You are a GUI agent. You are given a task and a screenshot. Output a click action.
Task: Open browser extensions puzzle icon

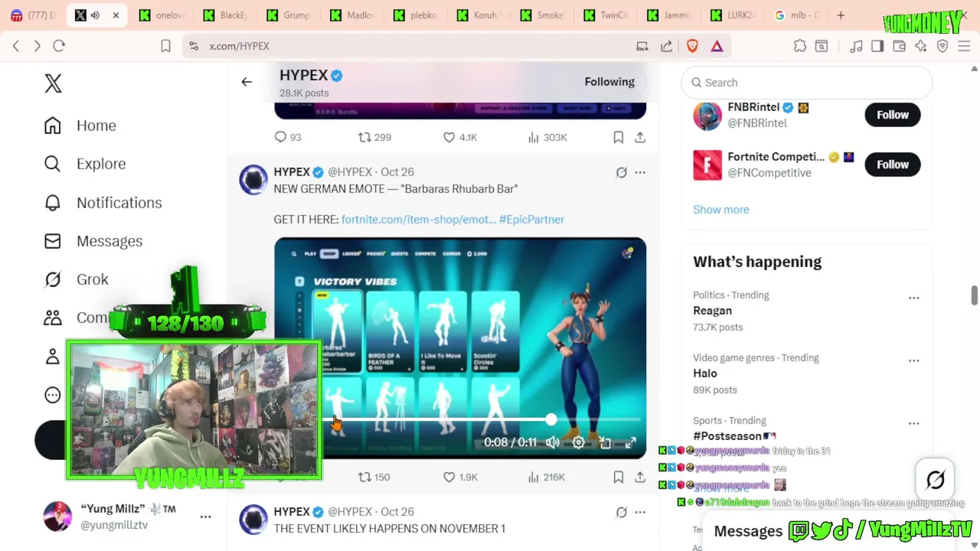(800, 46)
